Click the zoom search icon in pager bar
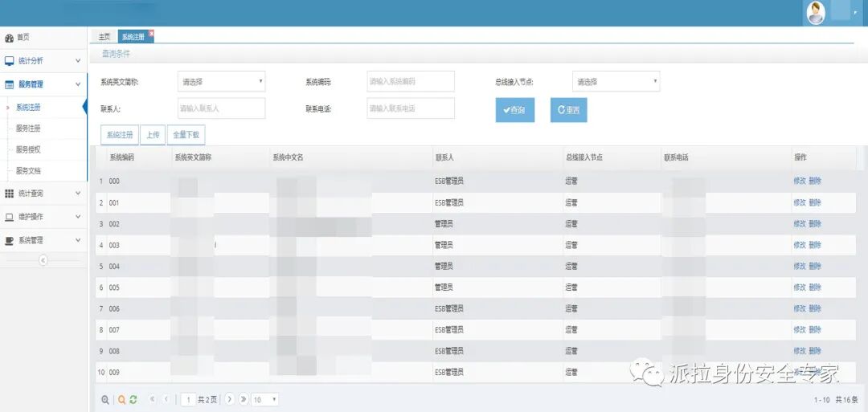Viewport: 868px width, 412px height. (105, 399)
